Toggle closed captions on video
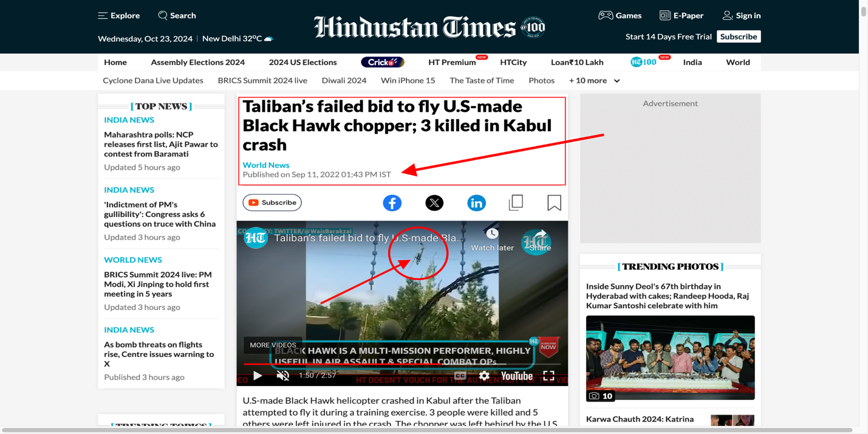Screen dimensions: 868x434 point(460,376)
